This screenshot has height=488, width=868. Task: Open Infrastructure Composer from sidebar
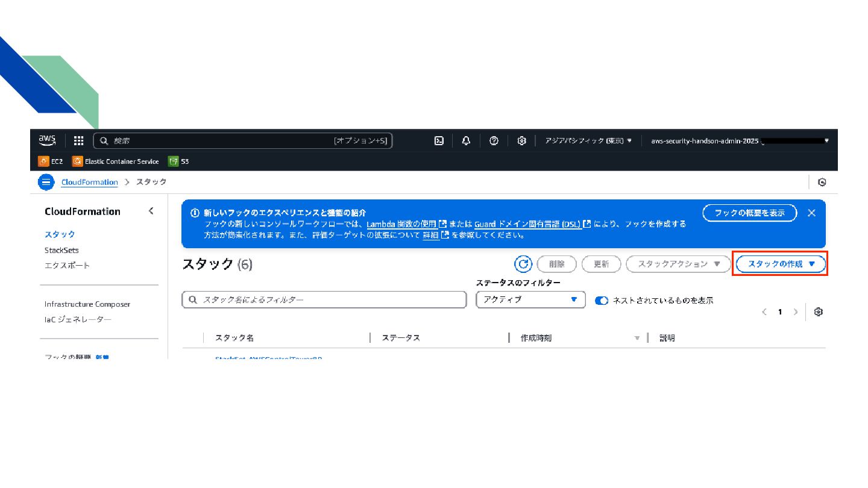point(87,304)
